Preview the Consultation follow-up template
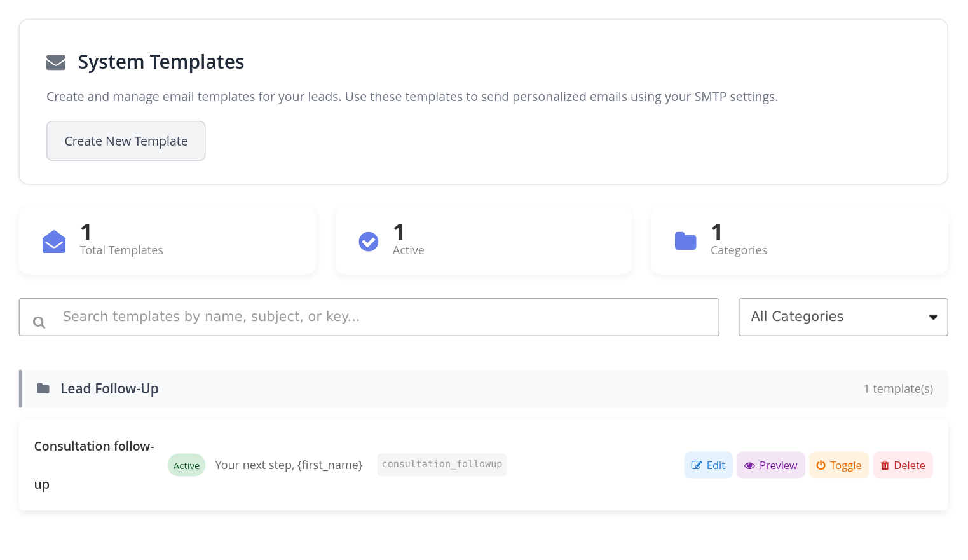This screenshot has height=560, width=968. pos(770,465)
